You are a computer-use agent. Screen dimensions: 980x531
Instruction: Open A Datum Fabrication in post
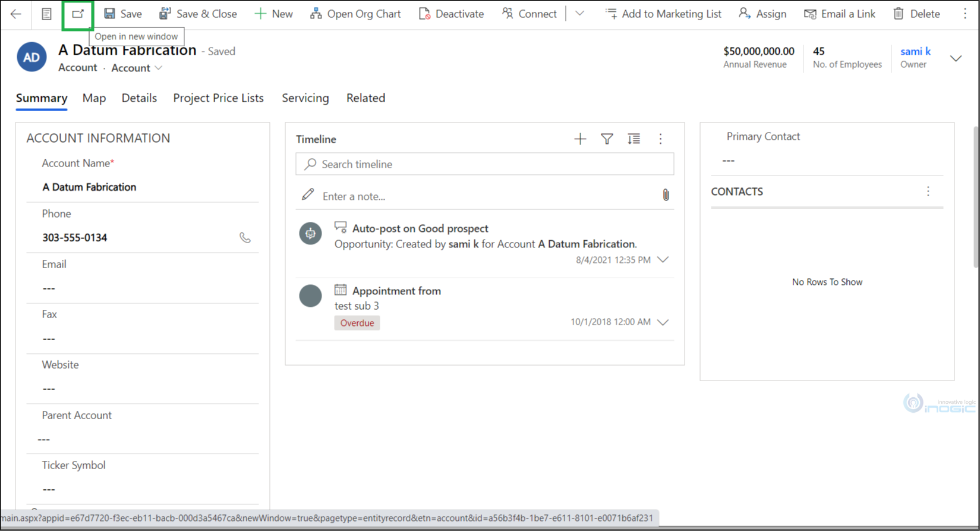[586, 244]
